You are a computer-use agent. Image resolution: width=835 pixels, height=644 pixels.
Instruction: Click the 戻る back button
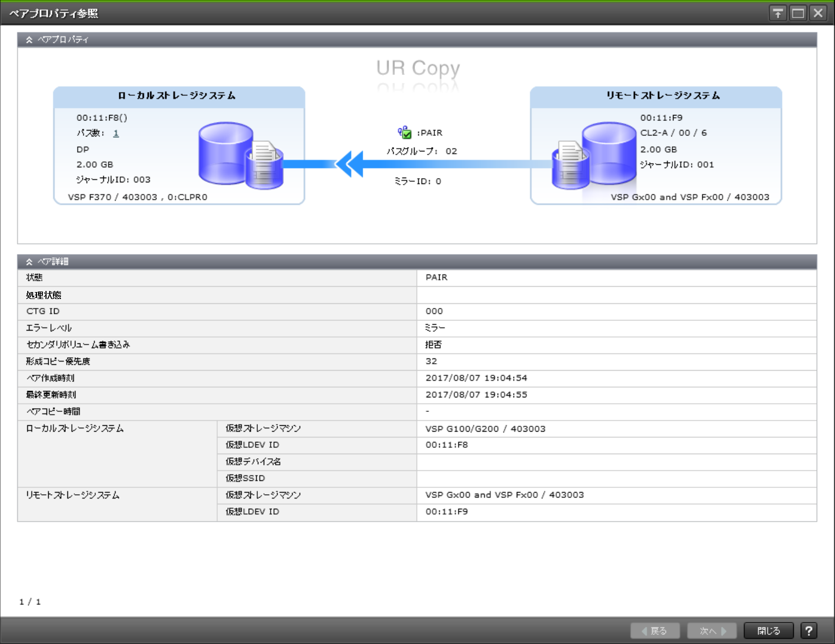coord(655,631)
